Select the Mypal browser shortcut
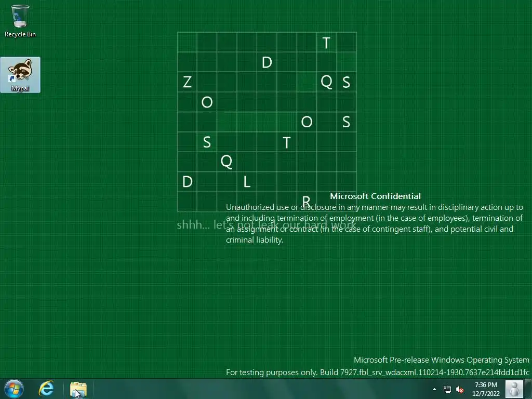 pyautogui.click(x=20, y=75)
